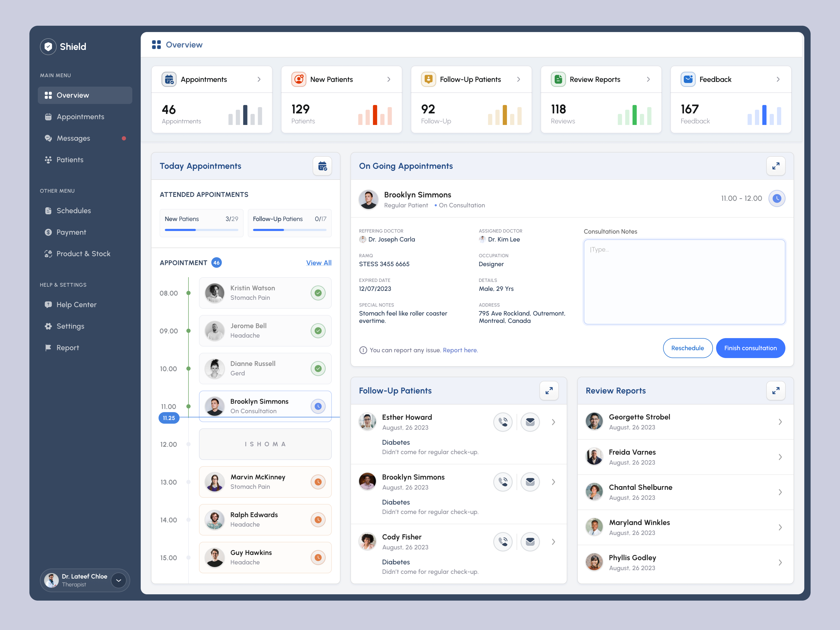Toggle Dianne Russell's completed check mark
The image size is (840, 630).
point(318,368)
